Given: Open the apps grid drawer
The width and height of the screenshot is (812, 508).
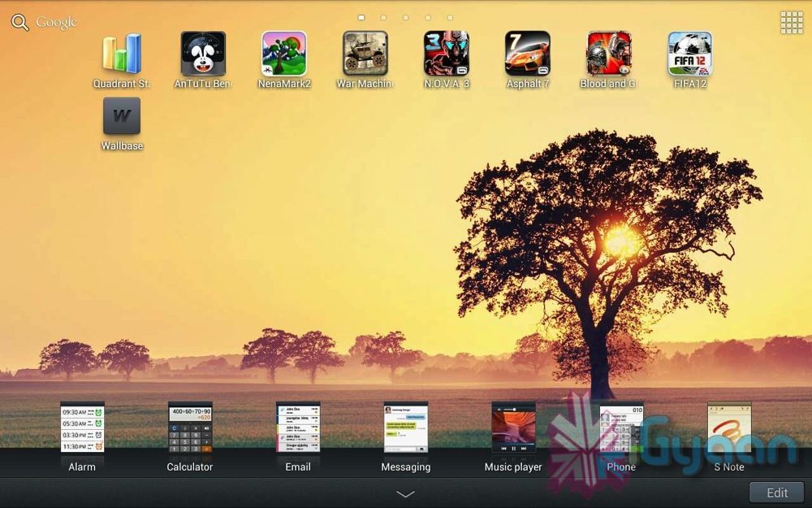Looking at the screenshot, I should (x=791, y=23).
